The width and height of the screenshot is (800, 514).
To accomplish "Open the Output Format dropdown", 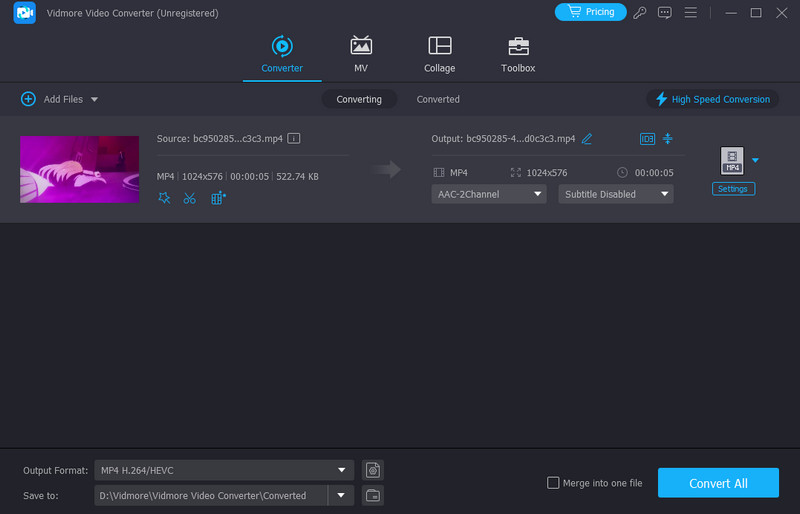I will tap(224, 470).
